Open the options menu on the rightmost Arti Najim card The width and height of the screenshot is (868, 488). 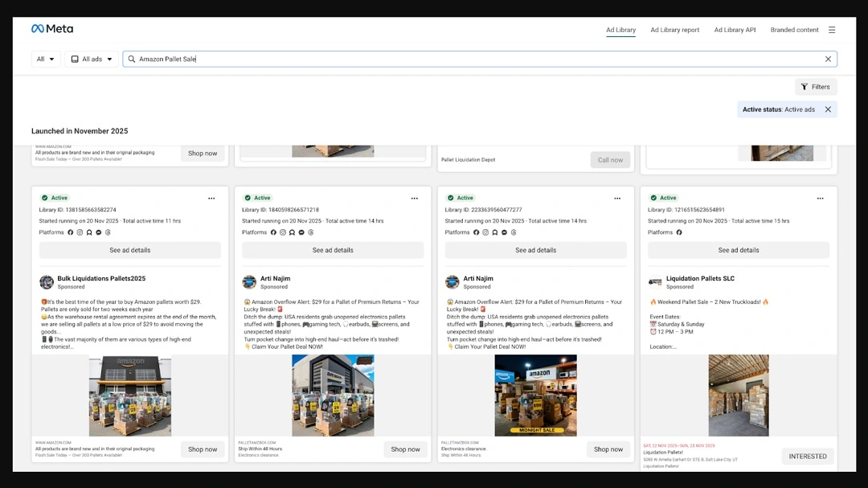tap(617, 198)
